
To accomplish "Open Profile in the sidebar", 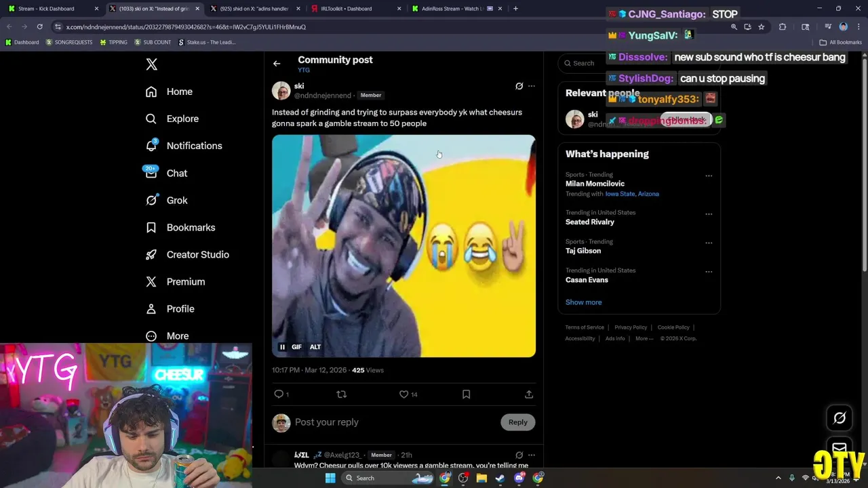I will pos(170,308).
